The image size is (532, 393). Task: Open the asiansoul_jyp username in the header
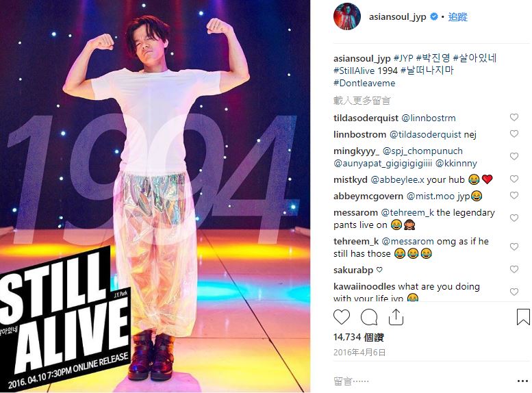point(397,16)
